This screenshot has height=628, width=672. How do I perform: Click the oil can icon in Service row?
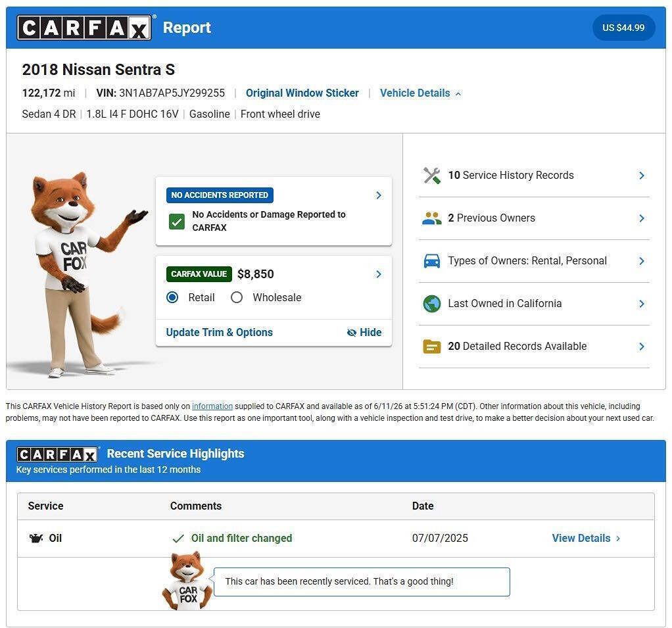pos(36,538)
